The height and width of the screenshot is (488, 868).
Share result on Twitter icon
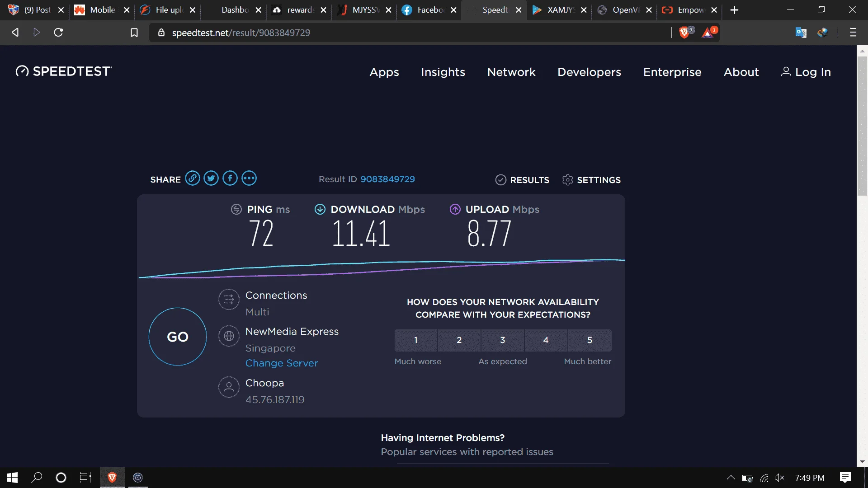(211, 178)
